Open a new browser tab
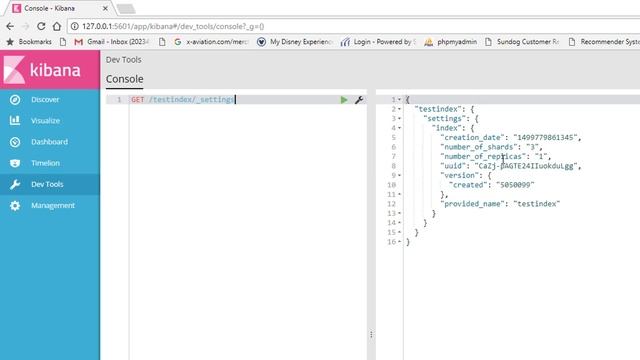The width and height of the screenshot is (640, 360). tap(126, 9)
